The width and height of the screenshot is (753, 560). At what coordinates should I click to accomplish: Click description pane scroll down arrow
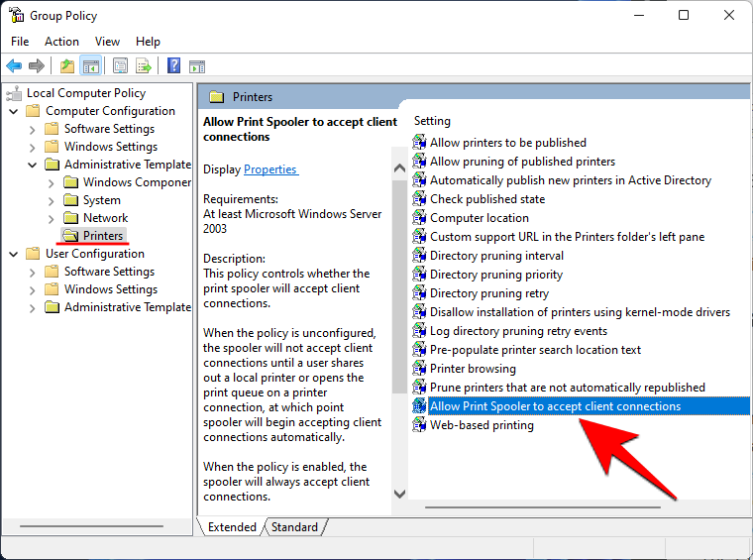pos(399,494)
